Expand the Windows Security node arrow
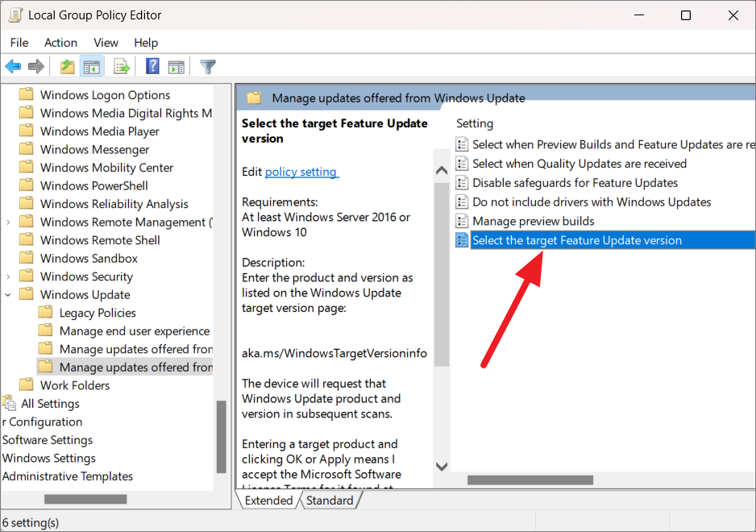The height and width of the screenshot is (532, 756). (8, 276)
